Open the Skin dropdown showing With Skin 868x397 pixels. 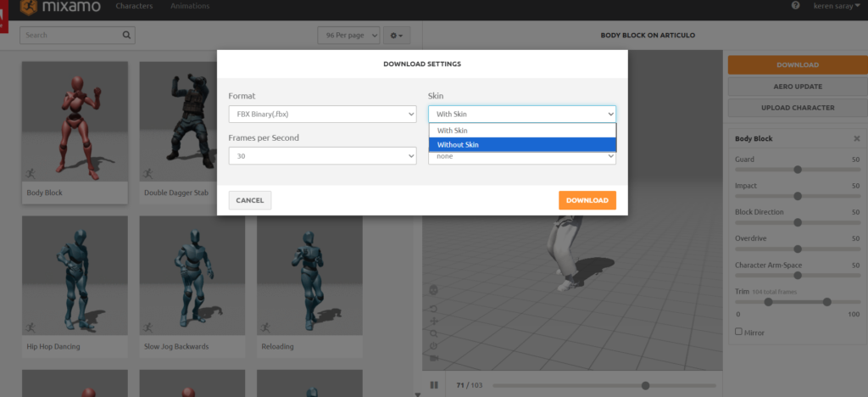click(522, 114)
